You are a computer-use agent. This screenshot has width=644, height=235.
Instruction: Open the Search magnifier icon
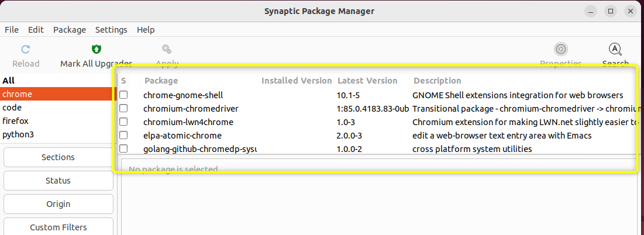click(x=615, y=50)
